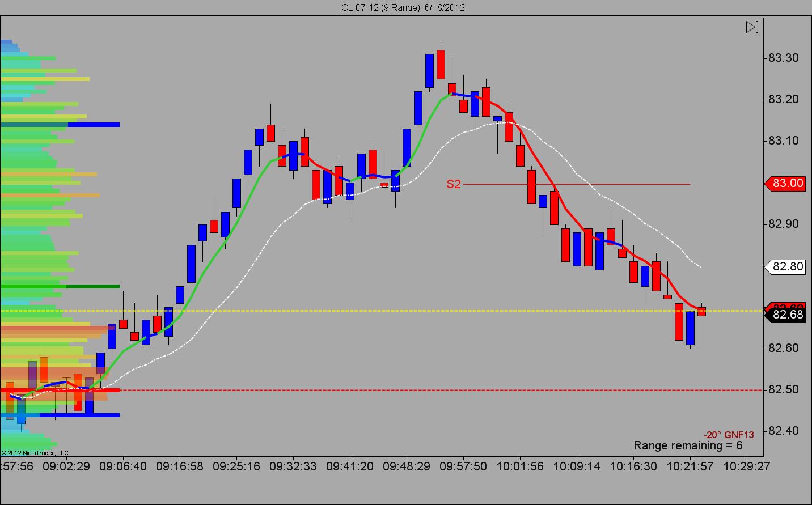The height and width of the screenshot is (505, 812).
Task: Click the scroll-to-latest-bar arrow icon
Action: (752, 27)
